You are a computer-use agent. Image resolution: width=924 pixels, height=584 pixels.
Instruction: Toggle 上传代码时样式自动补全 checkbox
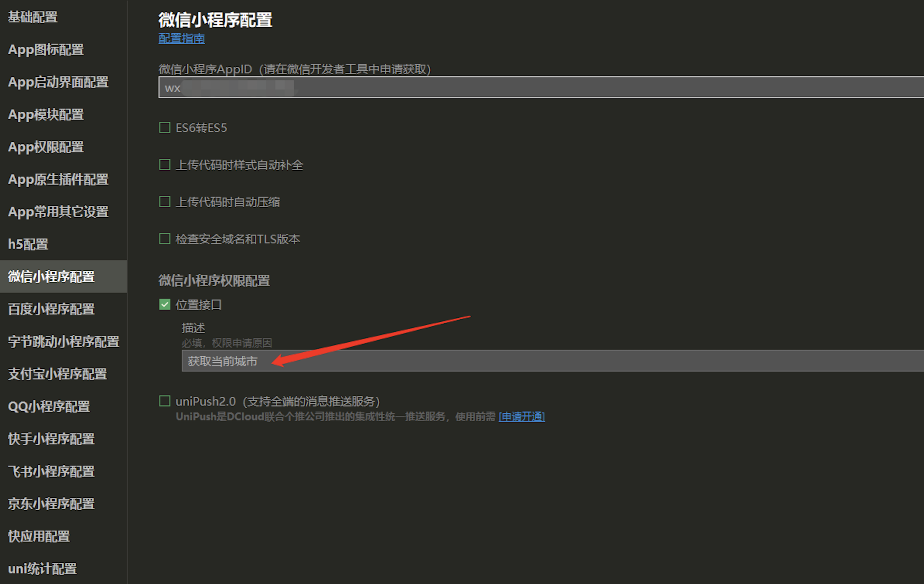[x=165, y=165]
